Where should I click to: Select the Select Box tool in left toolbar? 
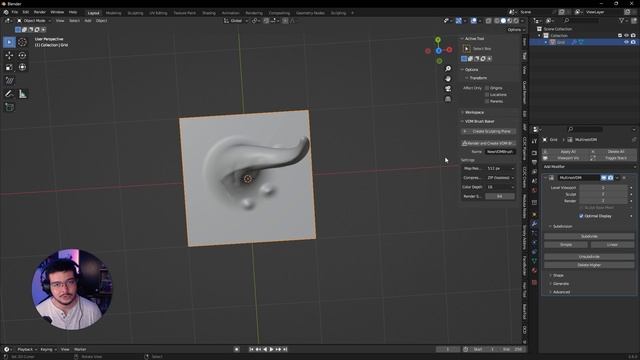pos(9,42)
